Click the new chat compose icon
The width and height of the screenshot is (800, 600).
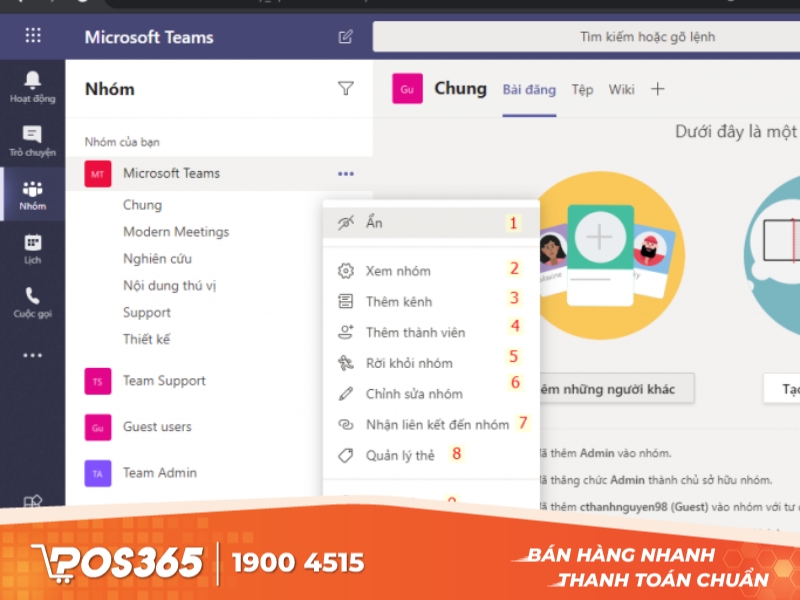click(345, 36)
